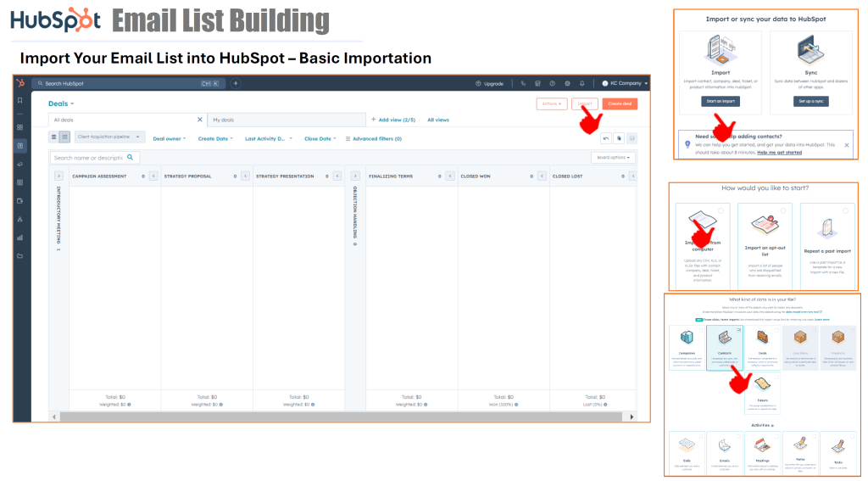868x481 pixels.
Task: Select the Contacts data type card
Action: [x=724, y=348]
